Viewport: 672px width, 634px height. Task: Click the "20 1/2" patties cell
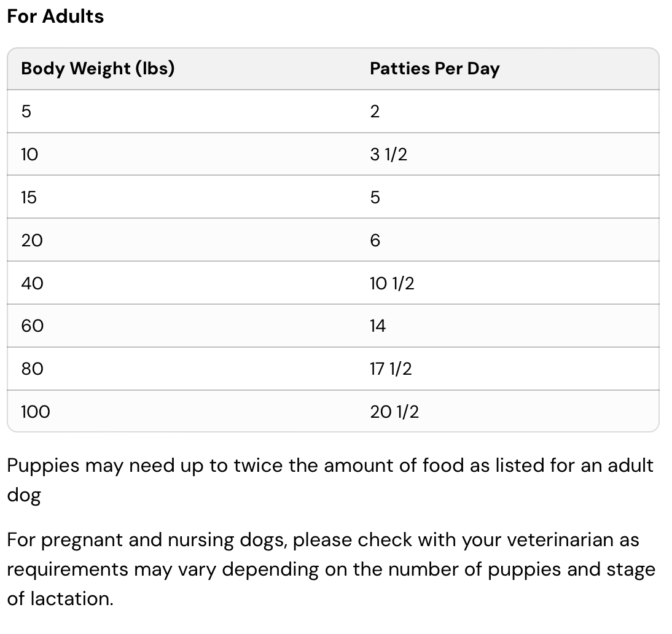(x=394, y=412)
